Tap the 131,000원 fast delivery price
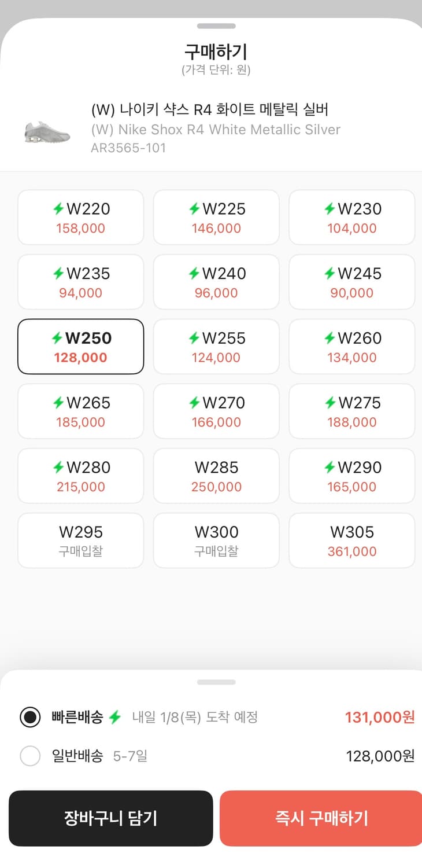Viewport: 422px width, 868px height. [380, 718]
